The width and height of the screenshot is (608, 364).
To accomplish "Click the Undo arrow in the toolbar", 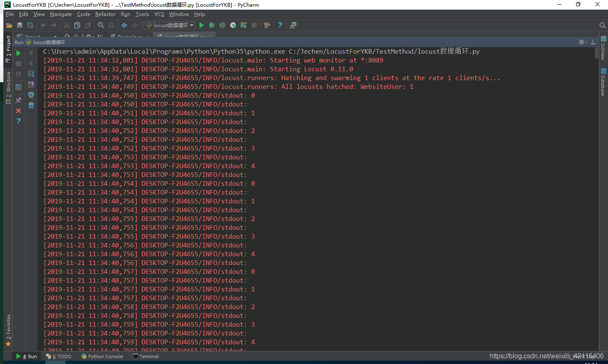I will [43, 25].
